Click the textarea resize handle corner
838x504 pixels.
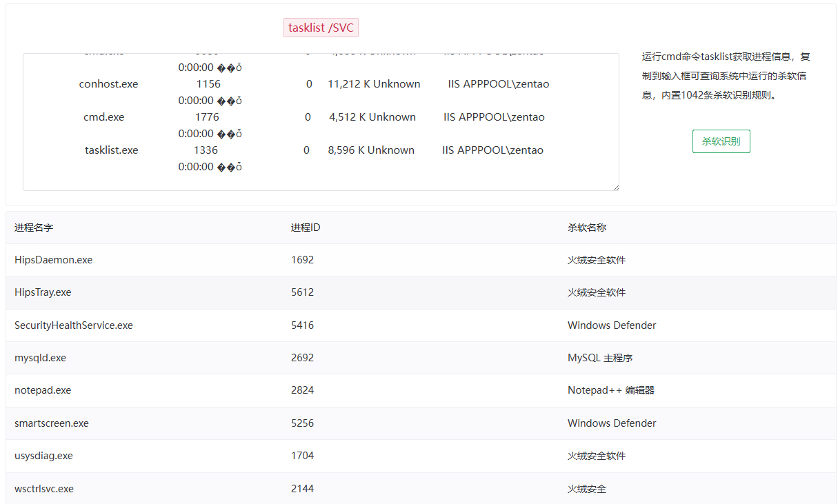tap(615, 187)
